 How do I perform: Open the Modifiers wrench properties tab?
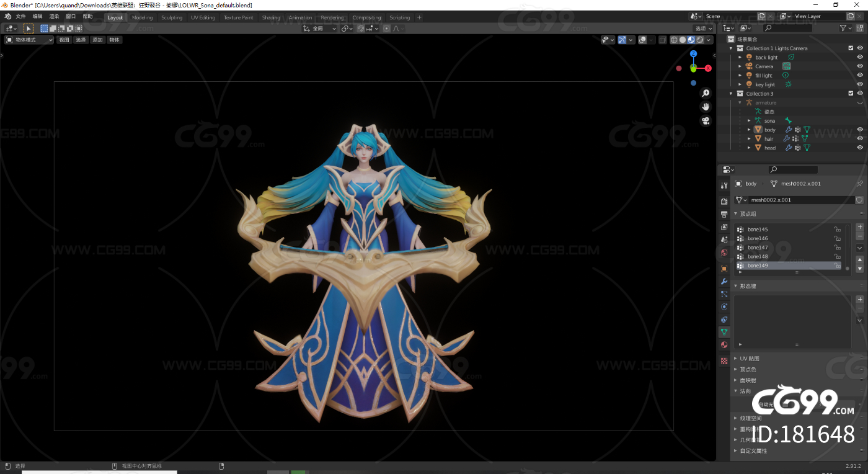coord(724,281)
